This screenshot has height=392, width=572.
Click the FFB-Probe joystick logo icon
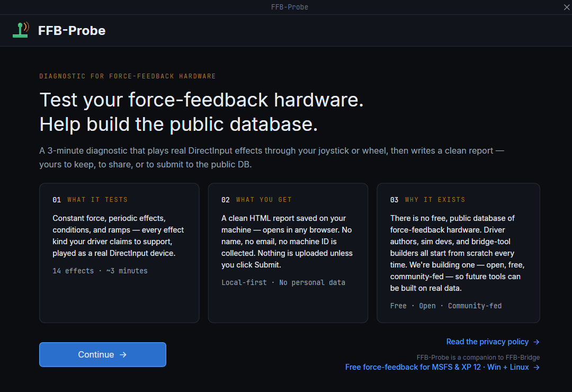pyautogui.click(x=21, y=30)
